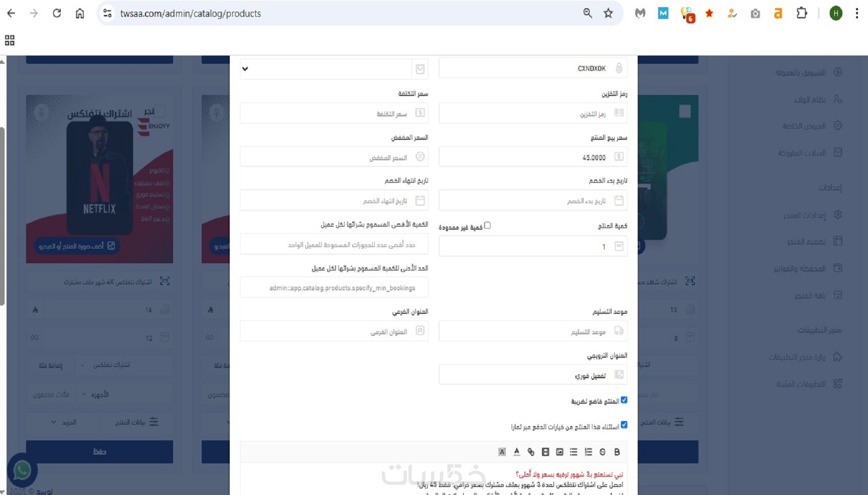Enable the unlimited quantity checkbox
This screenshot has height=495, width=868.
coord(488,226)
